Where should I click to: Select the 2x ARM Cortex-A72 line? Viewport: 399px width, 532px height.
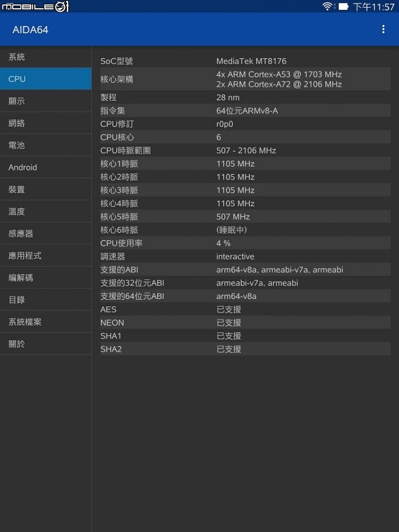tap(279, 84)
